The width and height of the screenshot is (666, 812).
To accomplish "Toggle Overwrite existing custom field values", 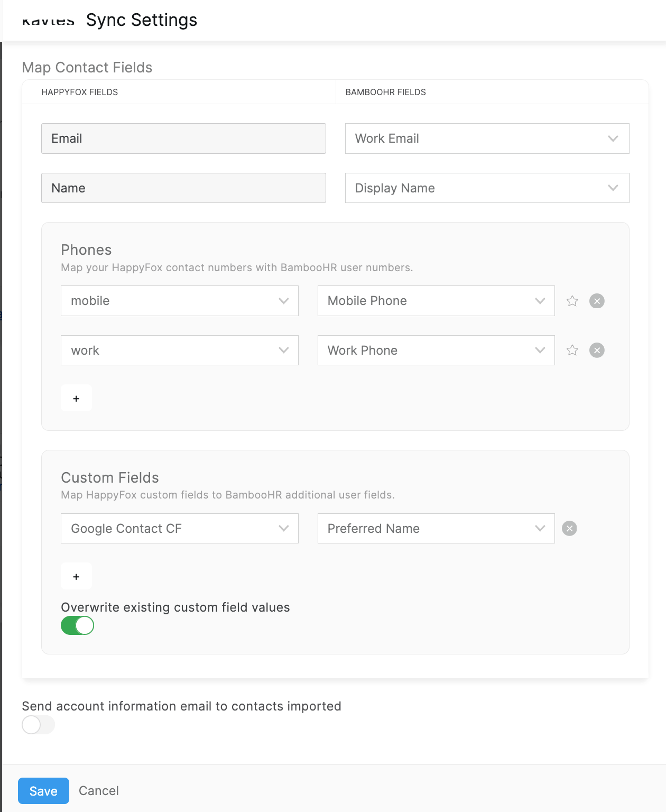I will 77,625.
